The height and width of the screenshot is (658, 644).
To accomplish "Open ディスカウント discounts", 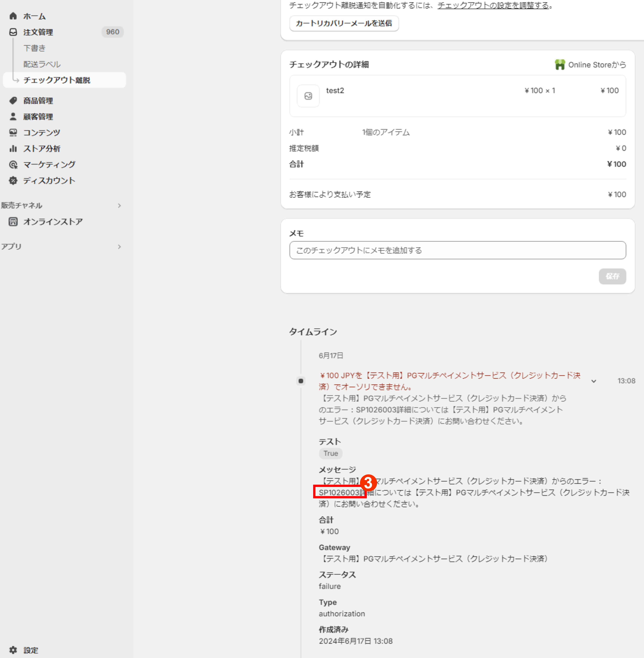I will (49, 180).
